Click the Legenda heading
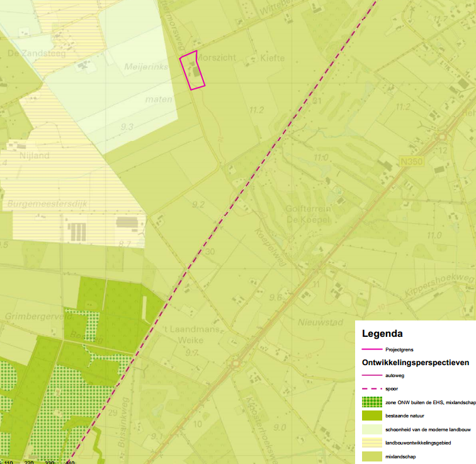Image resolution: width=476 pixels, height=464 pixels. click(x=382, y=334)
